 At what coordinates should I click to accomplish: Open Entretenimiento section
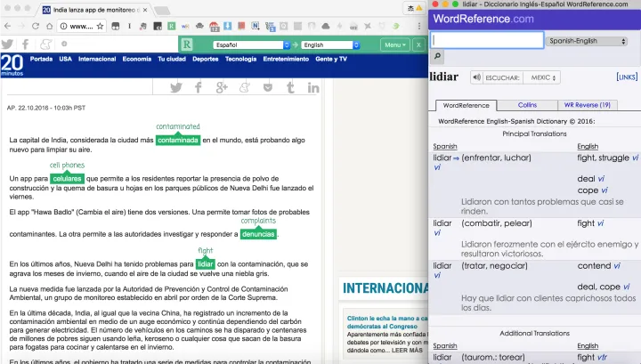(x=286, y=59)
